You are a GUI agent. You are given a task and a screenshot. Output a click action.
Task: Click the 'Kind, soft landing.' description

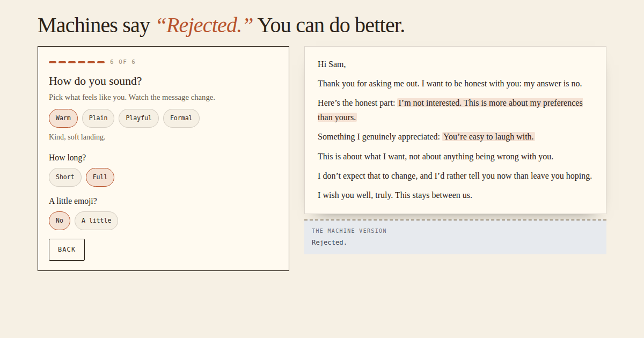pos(77,137)
